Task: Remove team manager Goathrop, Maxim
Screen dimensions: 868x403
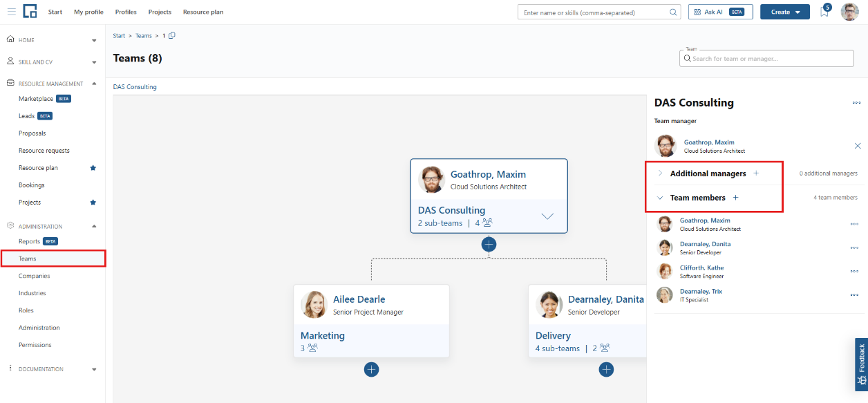Action: (858, 146)
